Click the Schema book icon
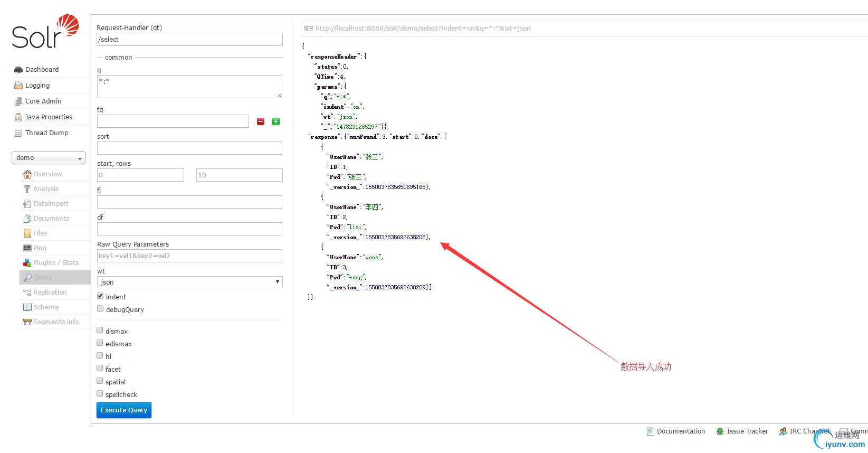Viewport: 868px width, 453px height. tap(27, 307)
